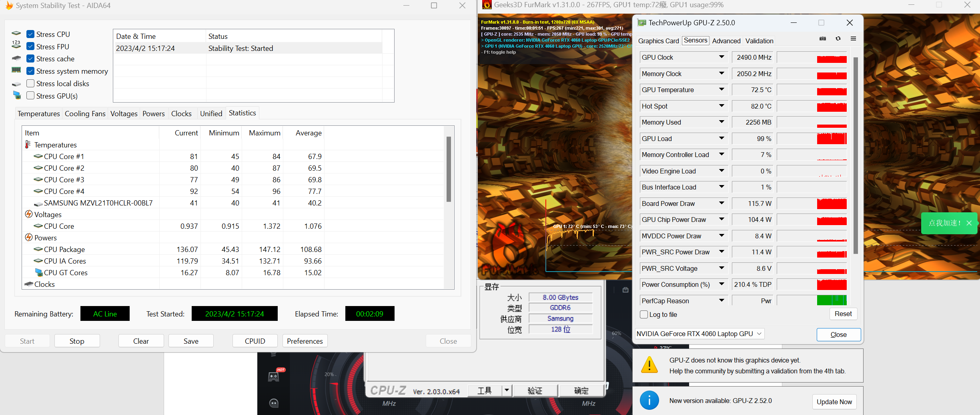Click the AIDA64 statistics vertical scrollbar
This screenshot has width=980, height=415.
(449, 169)
